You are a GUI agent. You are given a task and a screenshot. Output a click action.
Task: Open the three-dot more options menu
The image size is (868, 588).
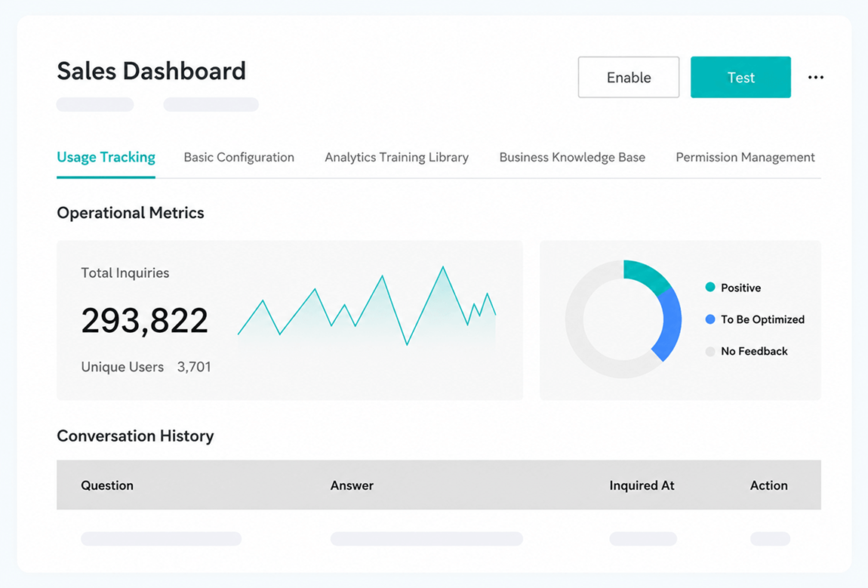(815, 78)
